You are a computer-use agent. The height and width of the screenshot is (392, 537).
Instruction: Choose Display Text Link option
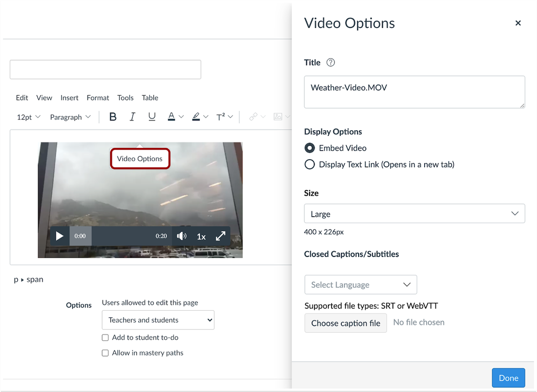point(310,165)
